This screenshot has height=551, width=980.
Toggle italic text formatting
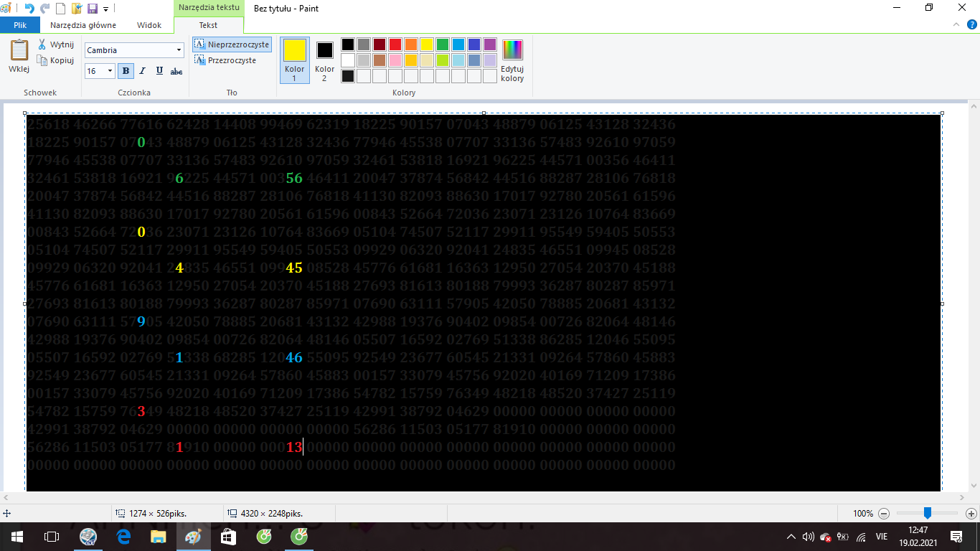click(142, 71)
